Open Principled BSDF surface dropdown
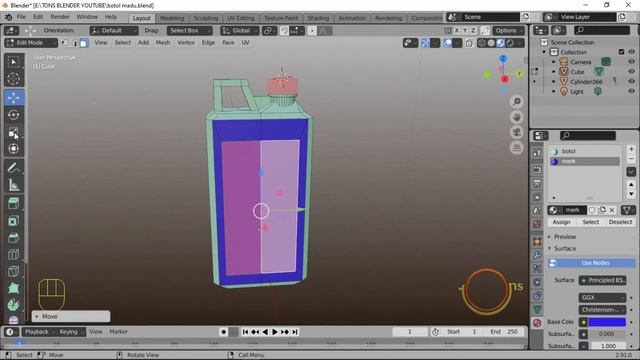Screen dimensions: 640x360 click(602, 280)
